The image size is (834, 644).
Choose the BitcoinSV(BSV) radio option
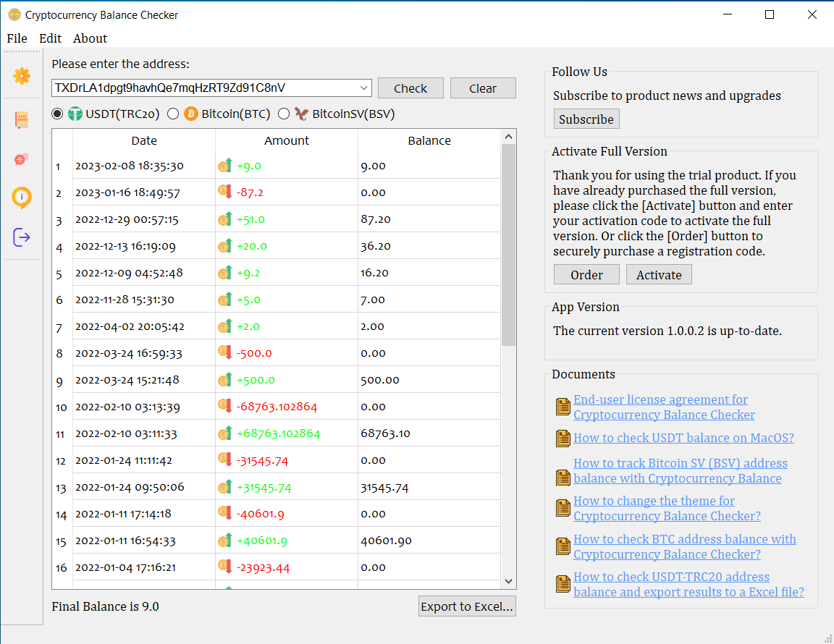pyautogui.click(x=284, y=114)
